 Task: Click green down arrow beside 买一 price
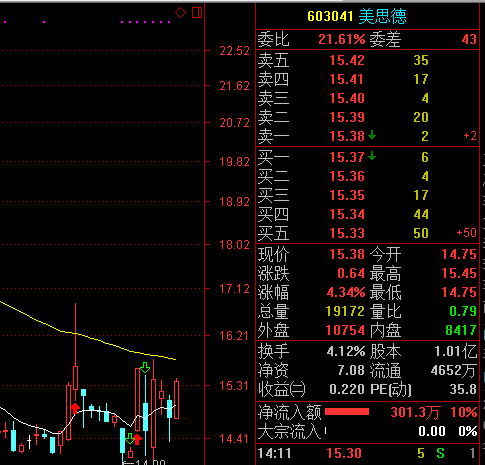[372, 156]
